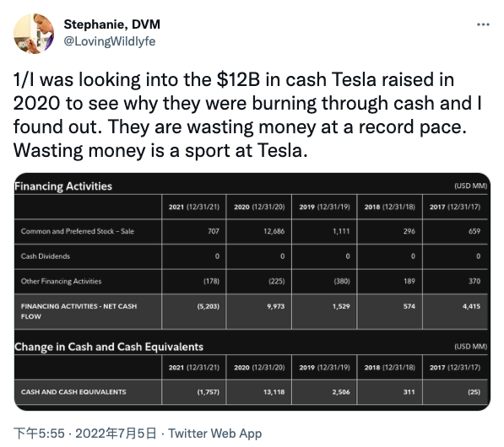The image size is (504, 447).
Task: Open Stephanie, DVM's profile avatar
Action: tap(34, 34)
